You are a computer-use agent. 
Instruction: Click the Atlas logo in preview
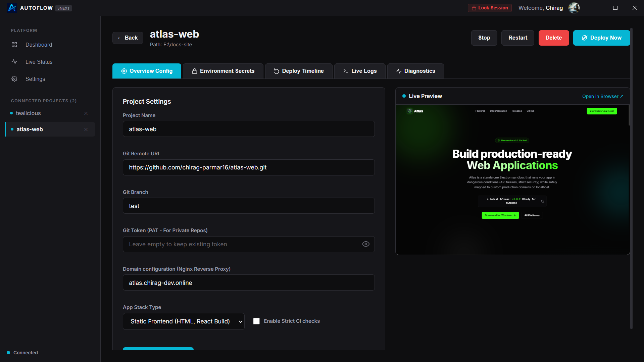coord(415,111)
